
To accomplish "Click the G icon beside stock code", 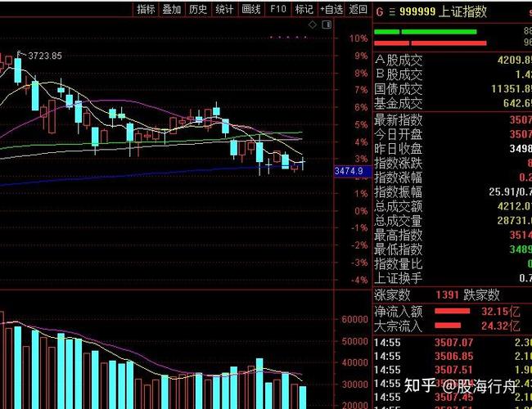I will point(379,11).
